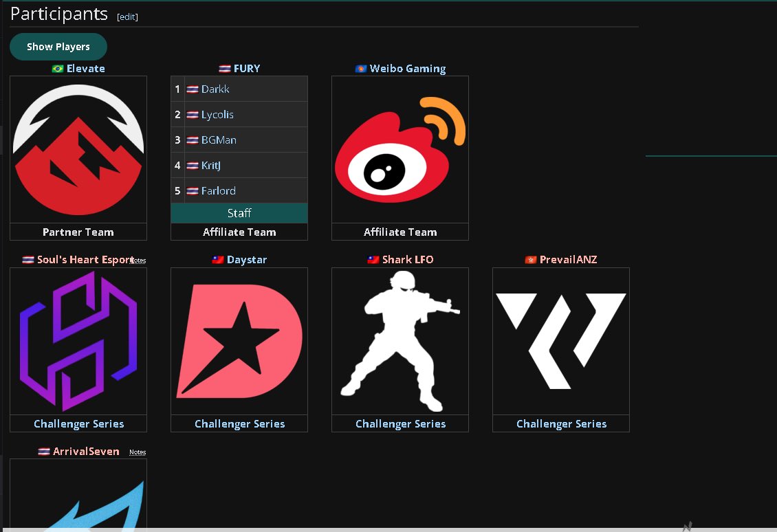Viewport: 777px width, 532px height.
Task: Open the Shark LFO team page
Action: [408, 260]
